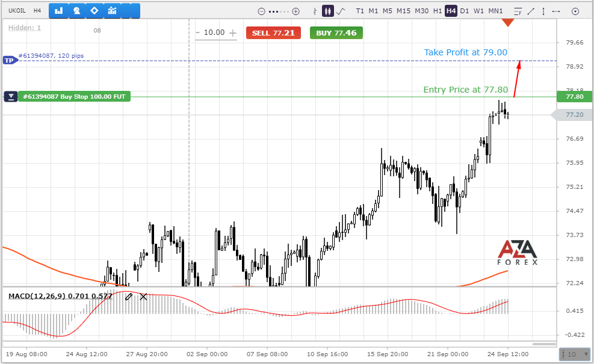
Task: Toggle candlestick chart mode
Action: click(328, 11)
